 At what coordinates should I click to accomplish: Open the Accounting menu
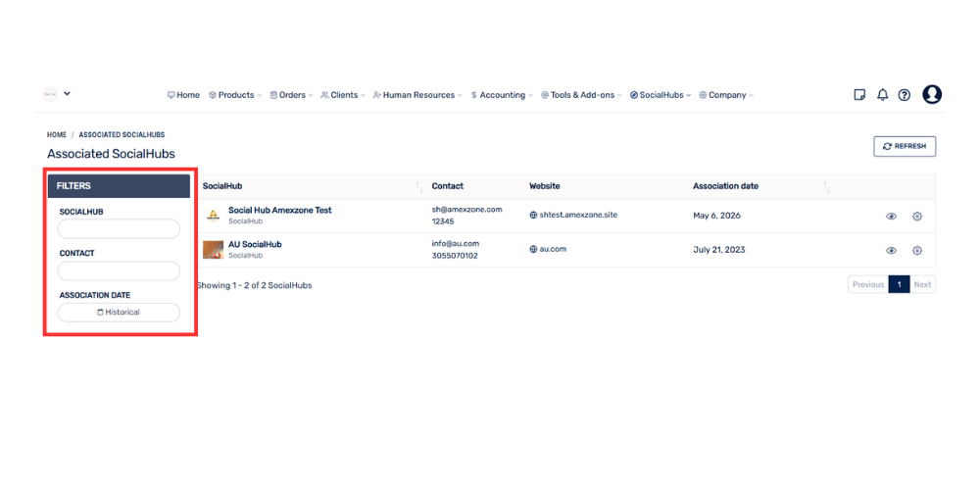tap(502, 95)
